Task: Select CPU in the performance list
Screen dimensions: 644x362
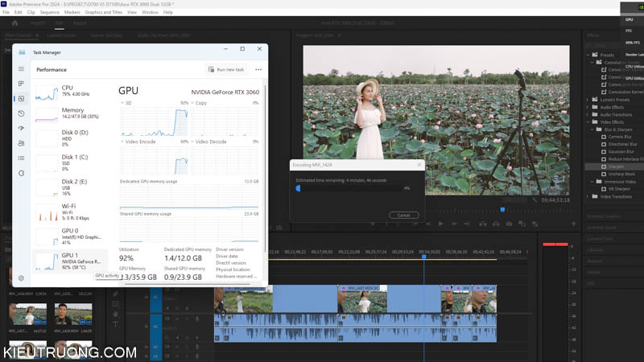Action: point(70,91)
